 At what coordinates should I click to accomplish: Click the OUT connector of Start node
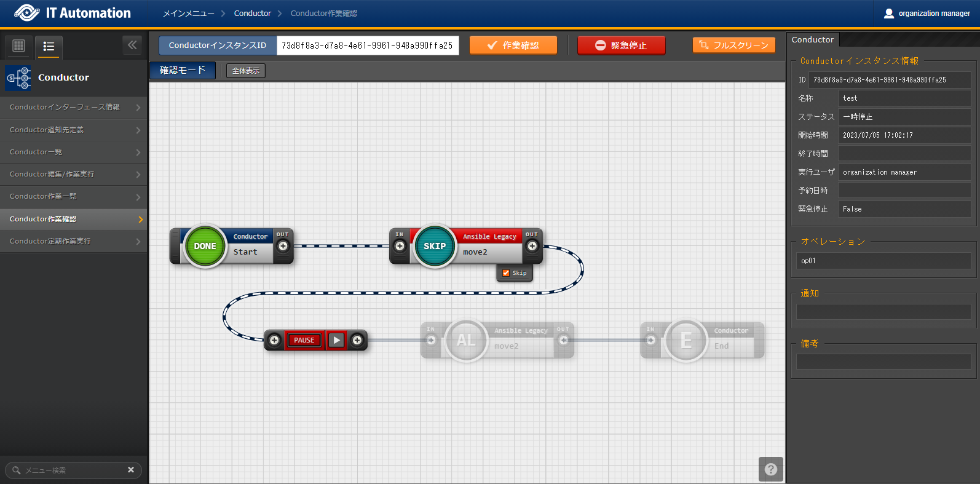283,246
